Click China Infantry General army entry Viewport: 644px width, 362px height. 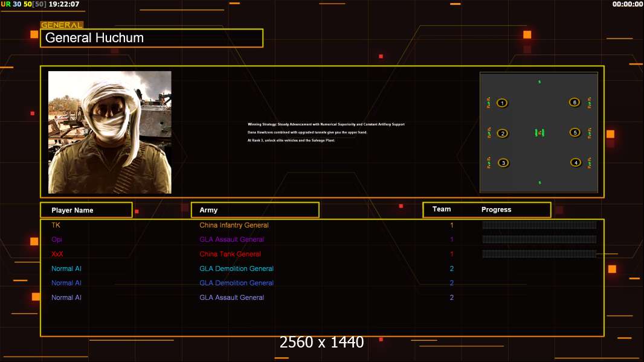tap(234, 225)
